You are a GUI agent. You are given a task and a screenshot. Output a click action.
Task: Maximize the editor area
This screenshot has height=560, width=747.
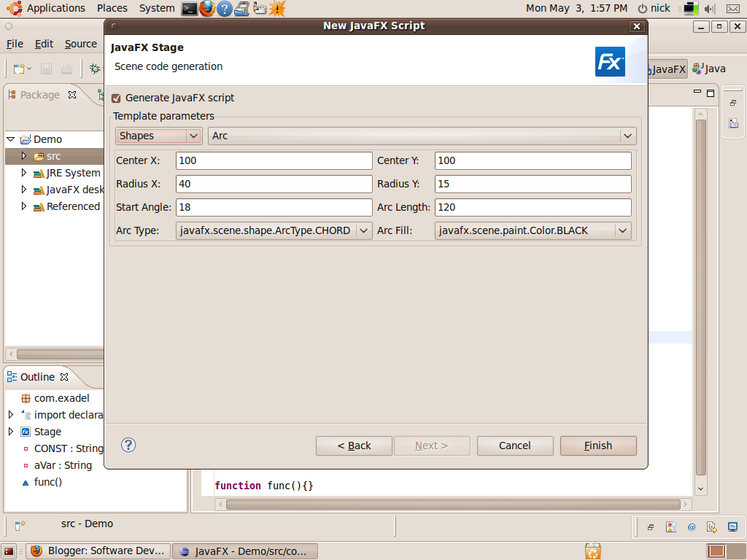(711, 93)
